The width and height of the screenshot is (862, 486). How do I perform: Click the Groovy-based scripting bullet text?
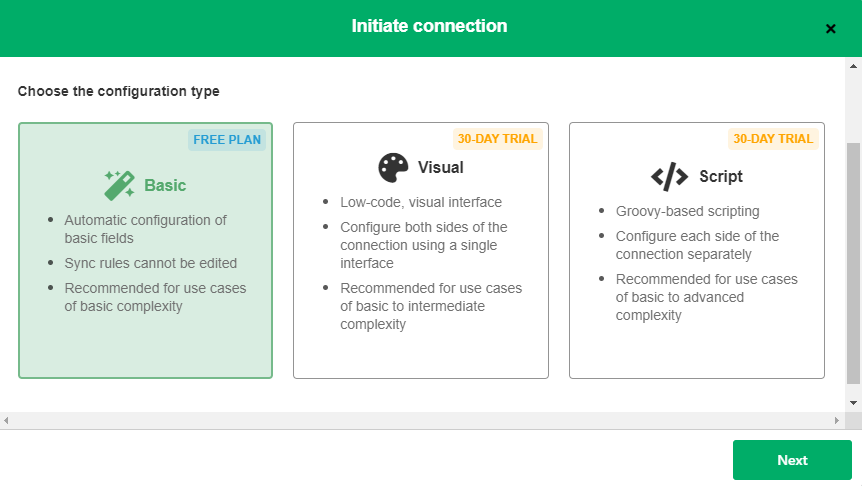click(688, 211)
